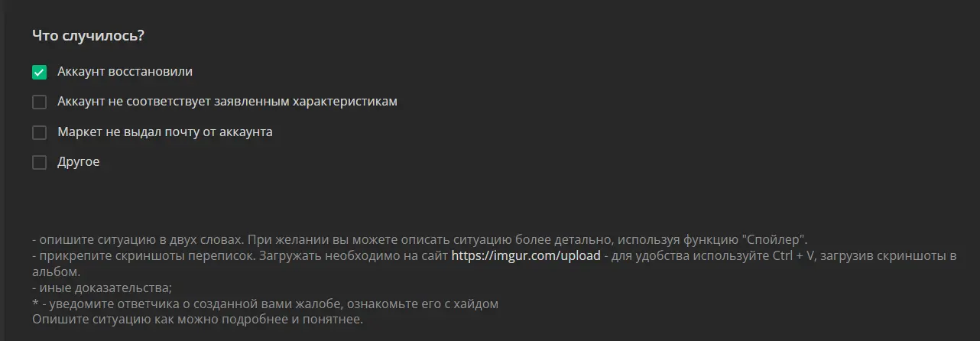Check the 'Другое' checkbox
The height and width of the screenshot is (341, 980).
(39, 162)
